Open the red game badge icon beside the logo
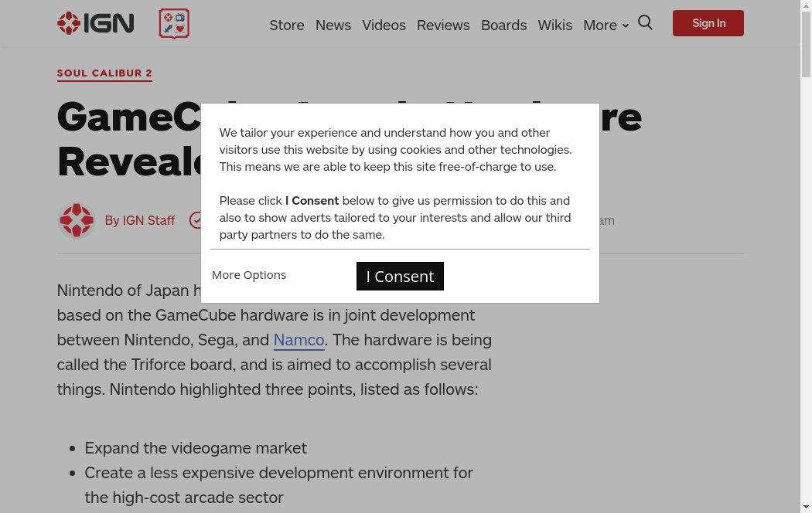 [174, 24]
